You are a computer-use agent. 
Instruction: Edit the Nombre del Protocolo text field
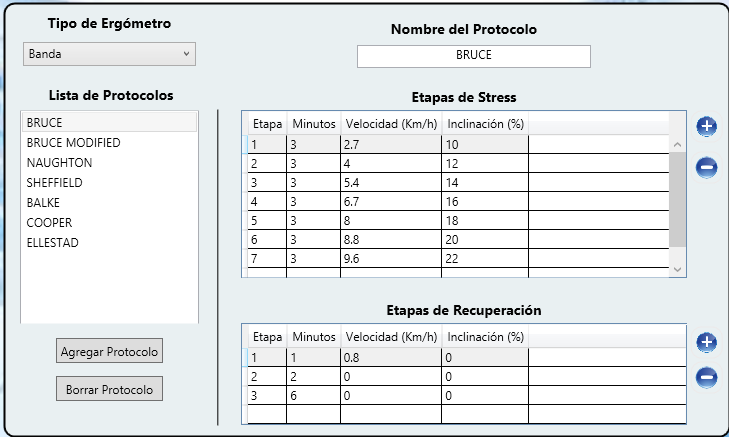coord(473,56)
